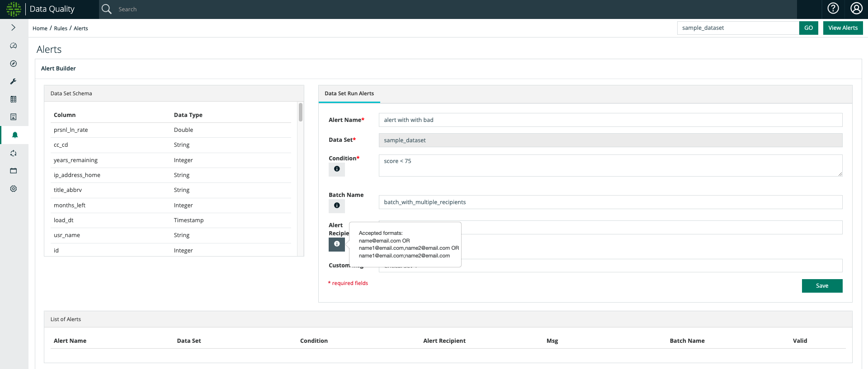This screenshot has width=868, height=369.
Task: Go to Rules in the breadcrumb
Action: pos(61,28)
